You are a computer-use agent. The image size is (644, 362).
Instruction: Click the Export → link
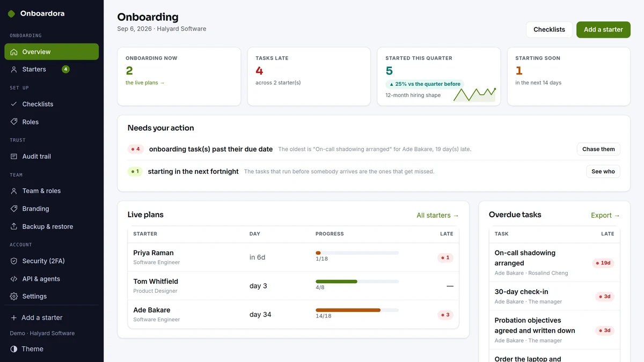click(605, 215)
